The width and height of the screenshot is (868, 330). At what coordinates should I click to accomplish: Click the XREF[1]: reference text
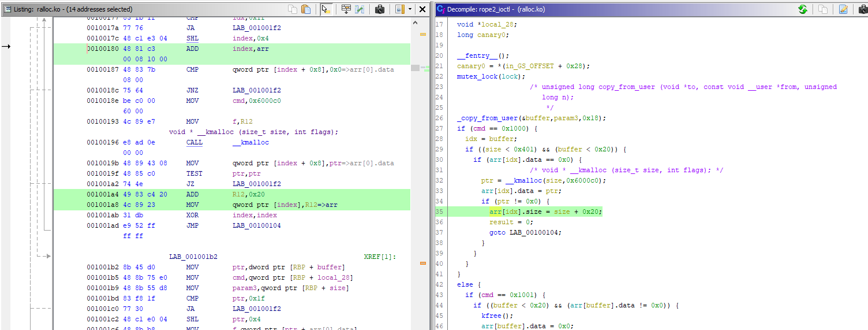point(380,257)
